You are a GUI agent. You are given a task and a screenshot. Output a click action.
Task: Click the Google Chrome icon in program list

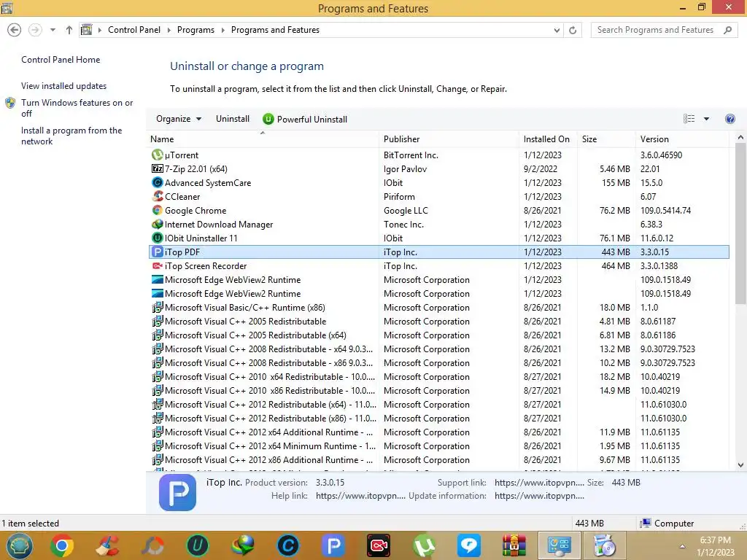pos(158,210)
